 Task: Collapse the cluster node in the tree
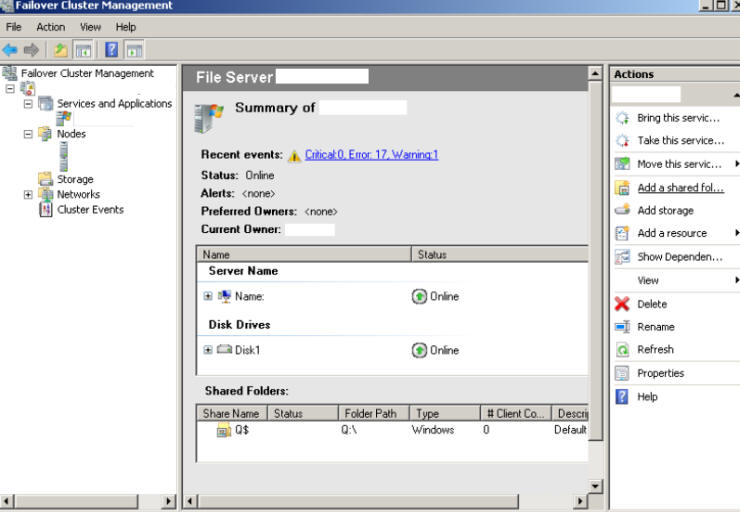(10, 89)
